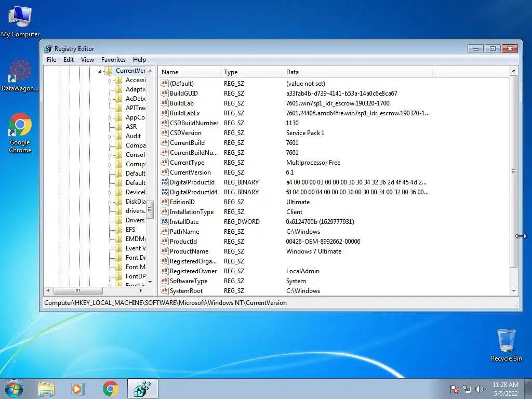Select the Compatibility folder icon in tree

[x=119, y=145]
